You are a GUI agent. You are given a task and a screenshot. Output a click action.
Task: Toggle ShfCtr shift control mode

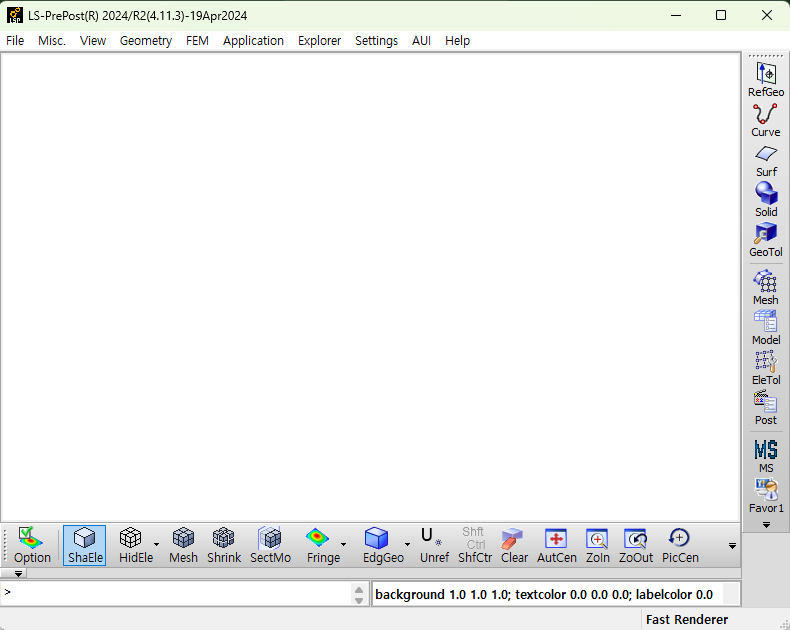click(475, 545)
